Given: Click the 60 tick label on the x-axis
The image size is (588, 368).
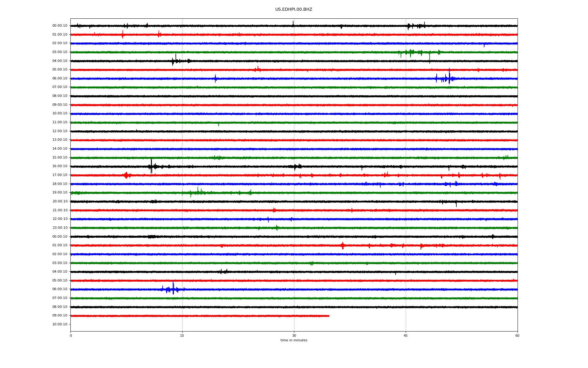Looking at the screenshot, I should (x=517, y=336).
